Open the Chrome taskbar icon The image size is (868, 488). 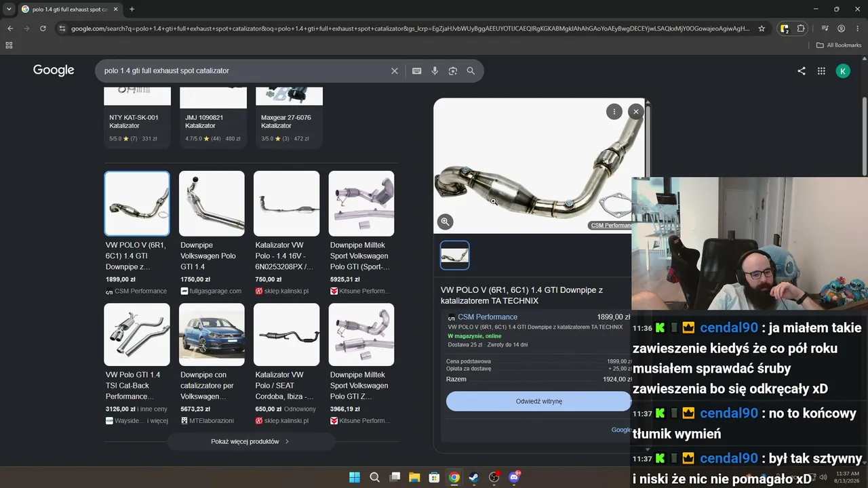[454, 477]
